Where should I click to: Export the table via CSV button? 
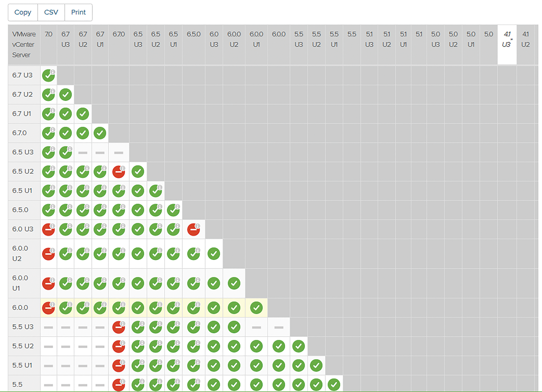tap(51, 12)
